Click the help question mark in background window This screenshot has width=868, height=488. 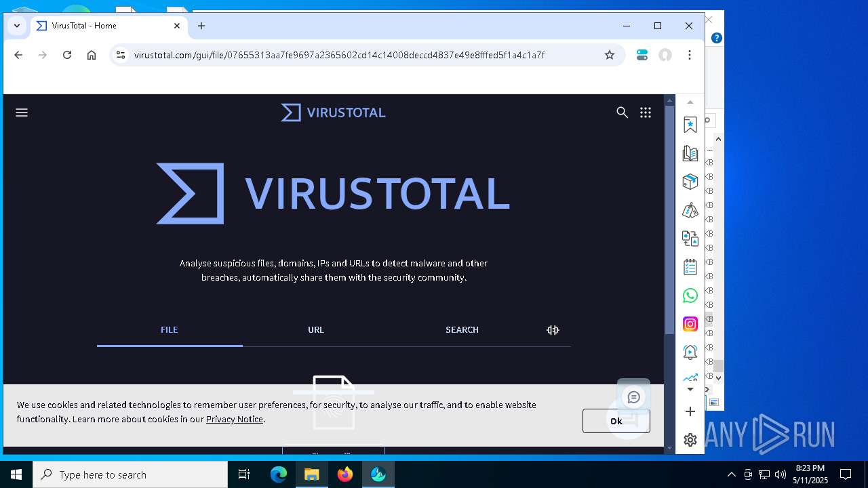point(716,38)
